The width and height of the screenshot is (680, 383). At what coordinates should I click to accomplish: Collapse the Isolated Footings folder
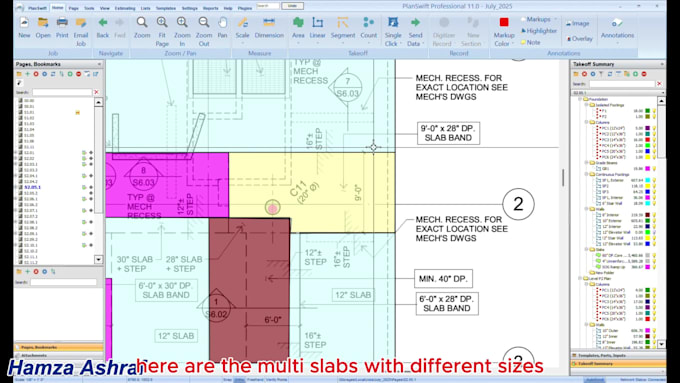[x=586, y=105]
